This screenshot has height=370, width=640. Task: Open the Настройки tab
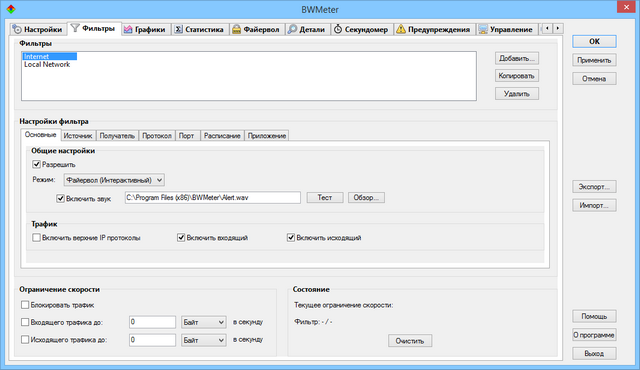[x=38, y=29]
